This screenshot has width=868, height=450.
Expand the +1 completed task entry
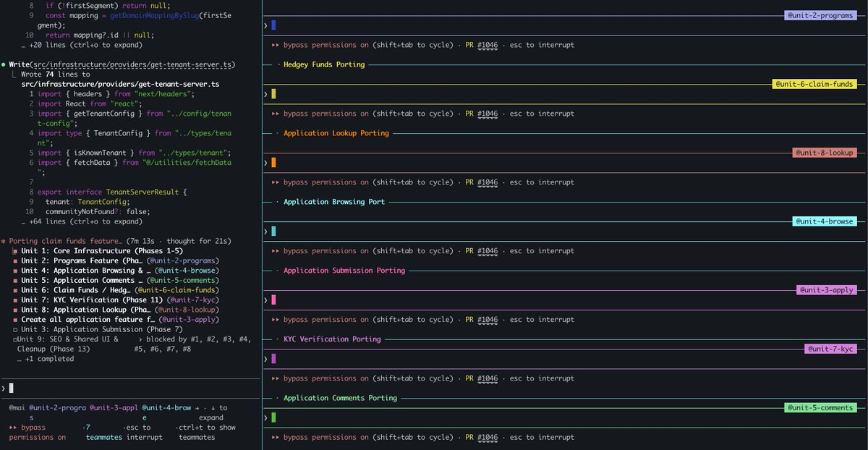[46, 359]
